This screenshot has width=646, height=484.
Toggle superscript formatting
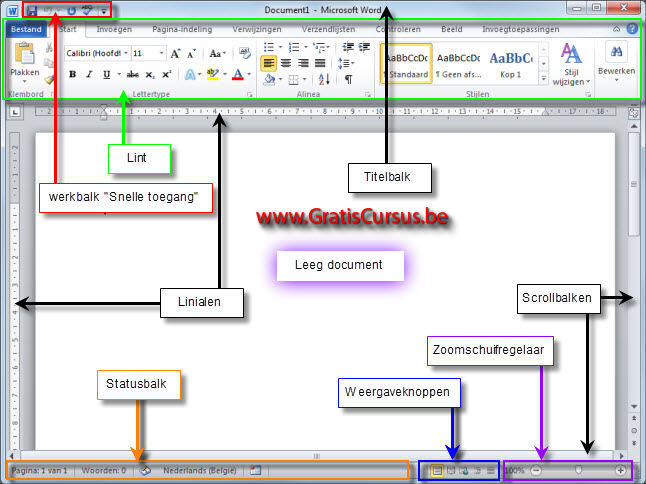166,75
